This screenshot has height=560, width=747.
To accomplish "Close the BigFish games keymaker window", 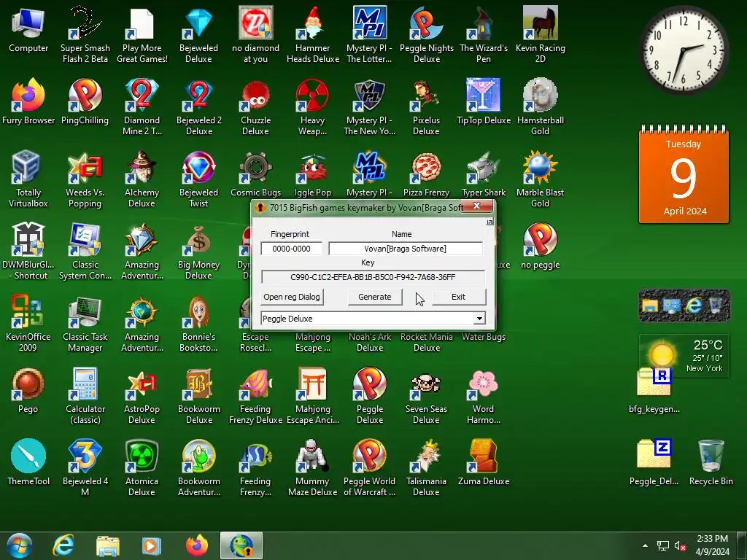I will coord(476,206).
